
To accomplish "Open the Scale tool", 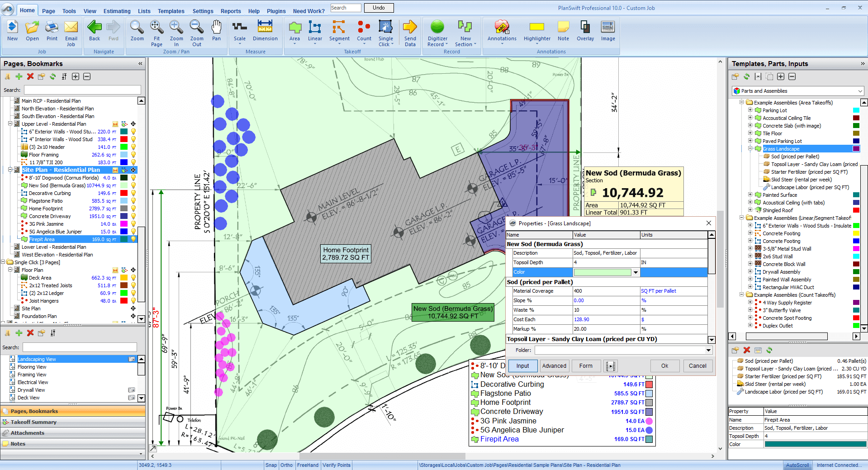I will click(239, 32).
